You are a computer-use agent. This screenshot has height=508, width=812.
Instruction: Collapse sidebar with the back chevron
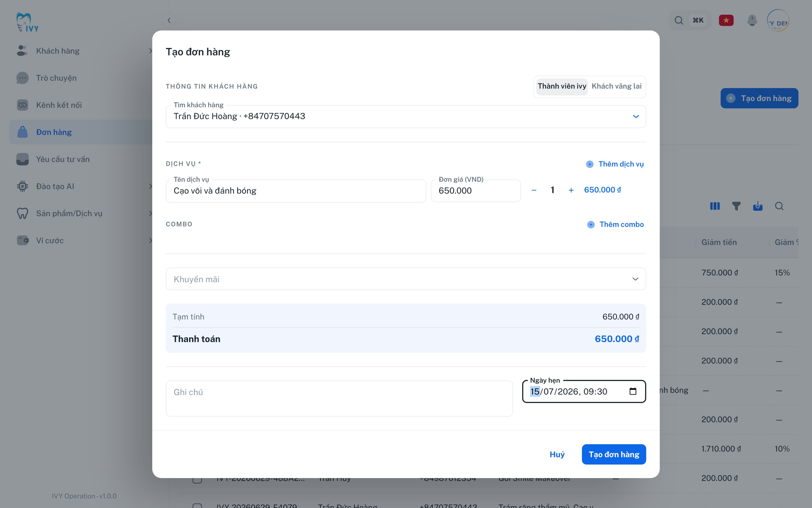[169, 20]
